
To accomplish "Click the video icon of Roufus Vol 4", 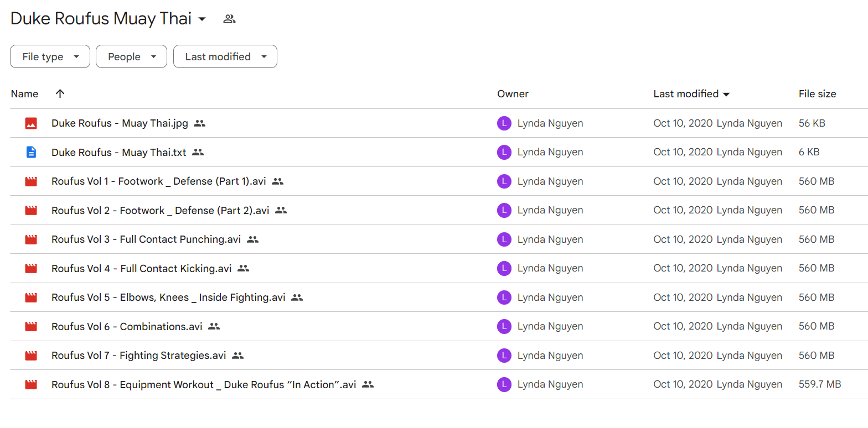I will pos(31,268).
